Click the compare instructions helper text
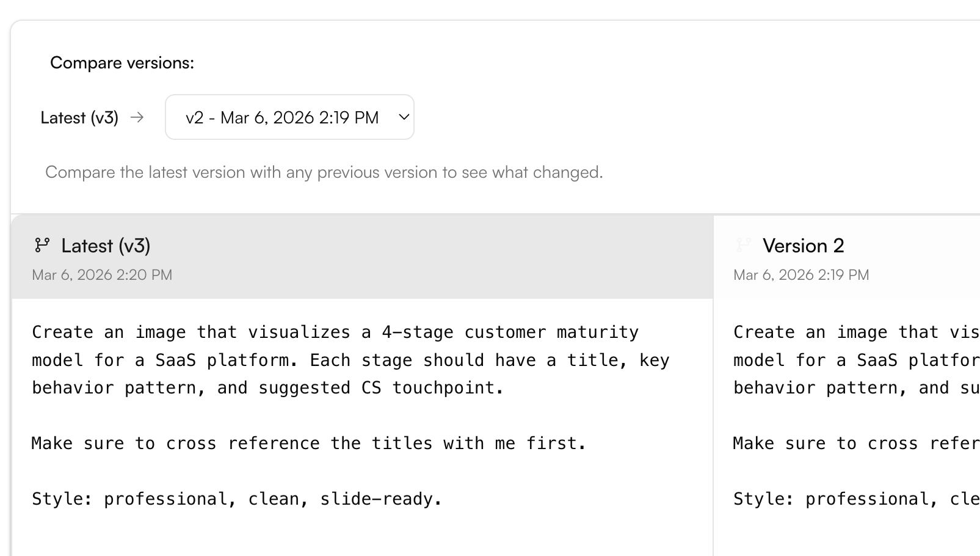Screen dimensions: 980x556 [x=324, y=172]
